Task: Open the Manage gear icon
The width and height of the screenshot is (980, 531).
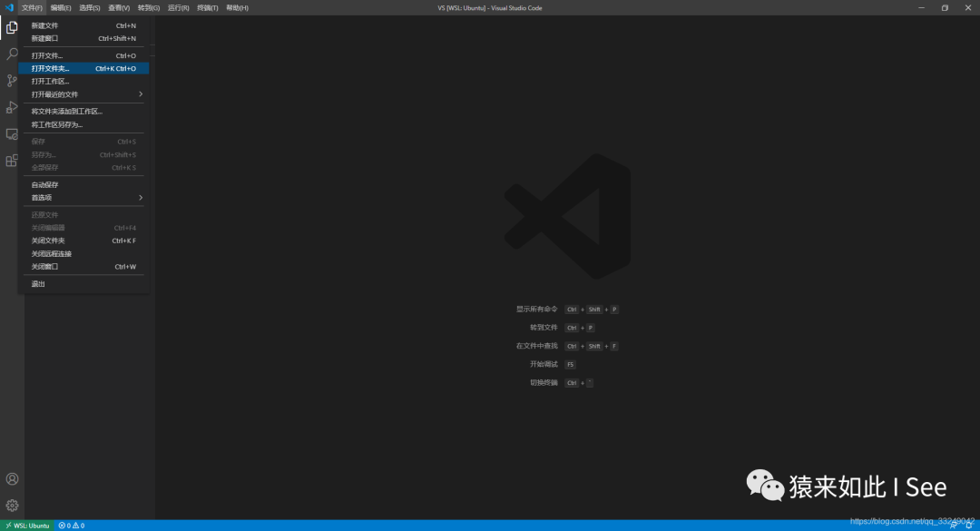Action: coord(12,506)
